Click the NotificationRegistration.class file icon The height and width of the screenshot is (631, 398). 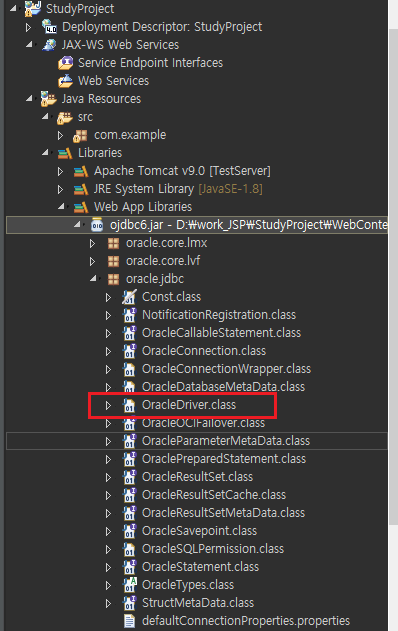click(x=129, y=315)
